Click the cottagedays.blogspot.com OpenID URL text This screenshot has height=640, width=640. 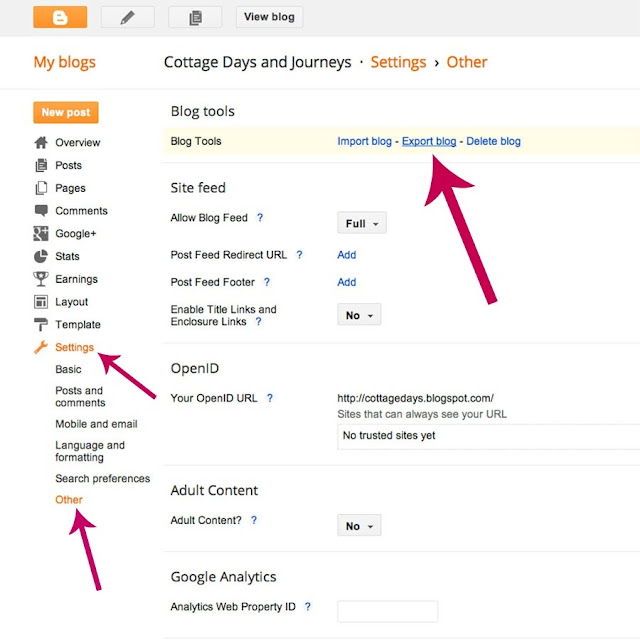pos(415,398)
